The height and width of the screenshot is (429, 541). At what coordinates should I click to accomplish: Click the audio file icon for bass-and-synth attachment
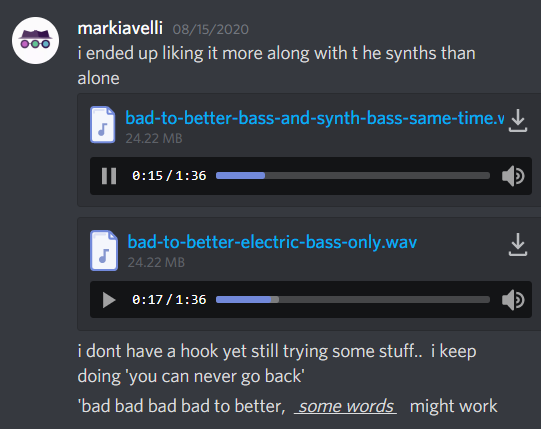point(102,125)
